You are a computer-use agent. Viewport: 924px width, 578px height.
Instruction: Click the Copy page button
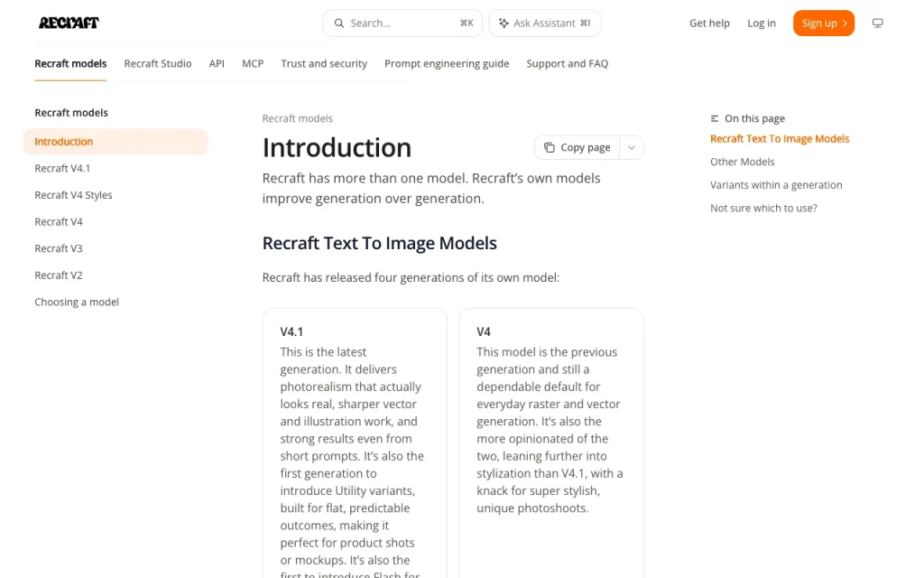coord(577,147)
